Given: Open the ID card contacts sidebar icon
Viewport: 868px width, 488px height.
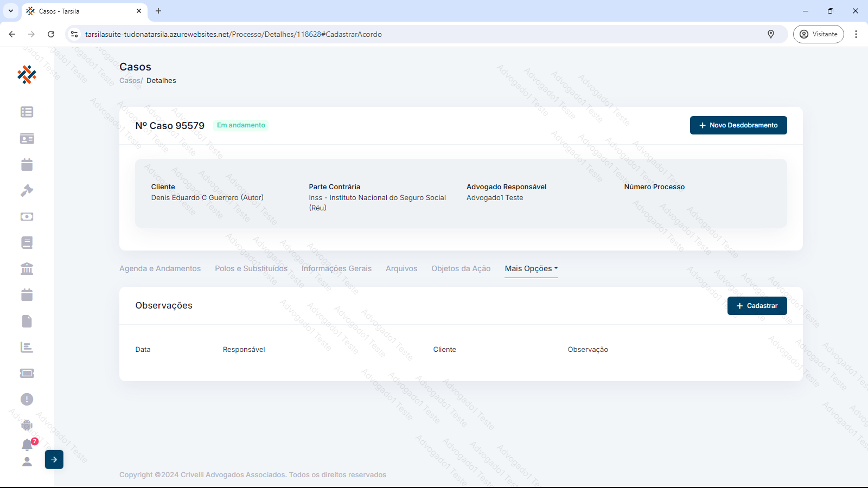Looking at the screenshot, I should click(x=27, y=139).
